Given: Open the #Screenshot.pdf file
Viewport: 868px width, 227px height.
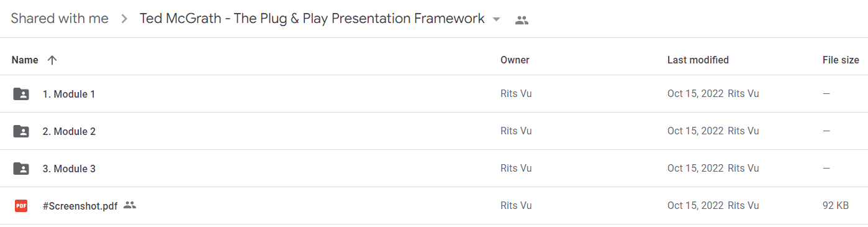Looking at the screenshot, I should pos(80,206).
